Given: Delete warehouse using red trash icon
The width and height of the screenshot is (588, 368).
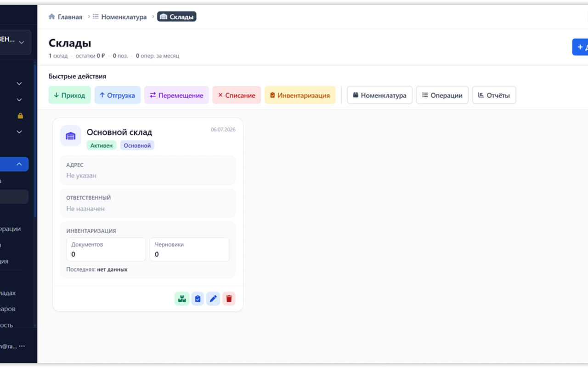Looking at the screenshot, I should click(x=229, y=299).
